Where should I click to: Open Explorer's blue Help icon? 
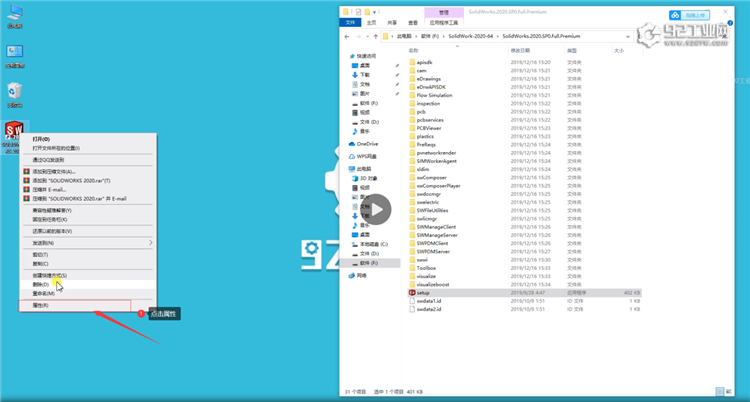click(x=730, y=22)
